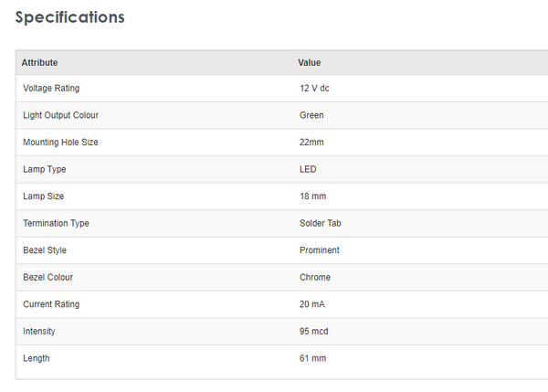Click the 95 mcd intensity value

pos(314,331)
